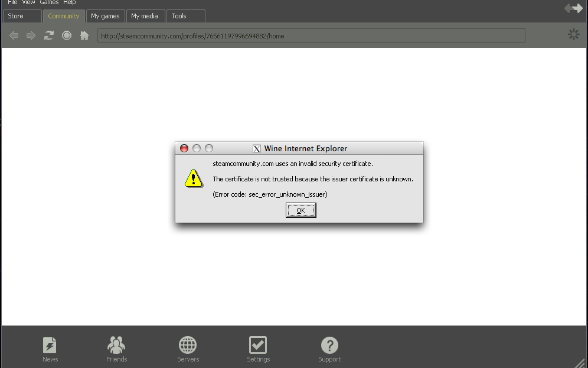Click the Wine Internet Explorer title bar

[299, 148]
